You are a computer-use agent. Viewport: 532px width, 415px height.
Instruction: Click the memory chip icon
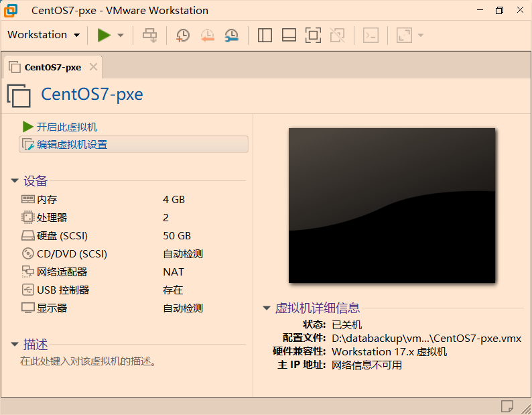pyautogui.click(x=28, y=199)
